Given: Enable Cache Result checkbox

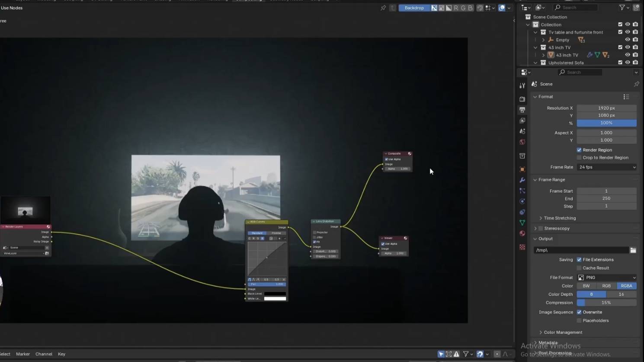Looking at the screenshot, I should [x=579, y=268].
